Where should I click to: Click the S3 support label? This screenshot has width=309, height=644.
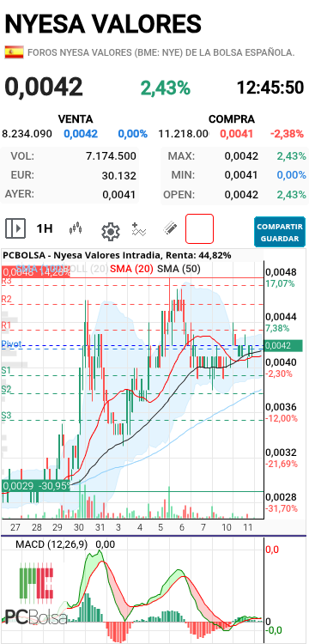[6, 416]
